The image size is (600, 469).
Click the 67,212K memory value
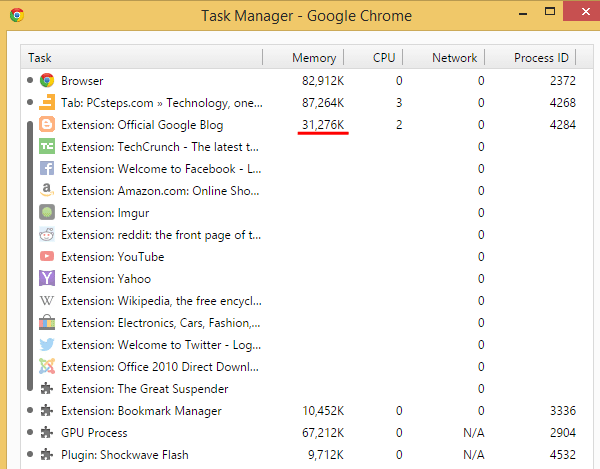[323, 433]
